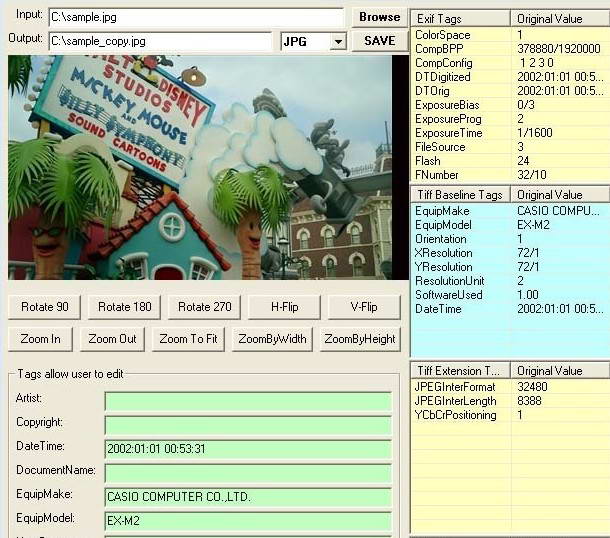Click the Output path field
The image size is (610, 538).
point(161,41)
